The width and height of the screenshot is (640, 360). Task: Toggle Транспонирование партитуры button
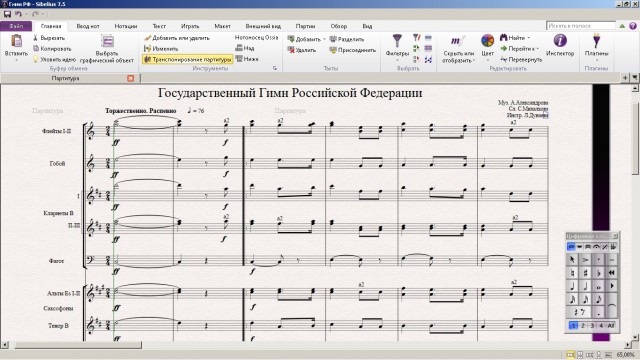[188, 59]
